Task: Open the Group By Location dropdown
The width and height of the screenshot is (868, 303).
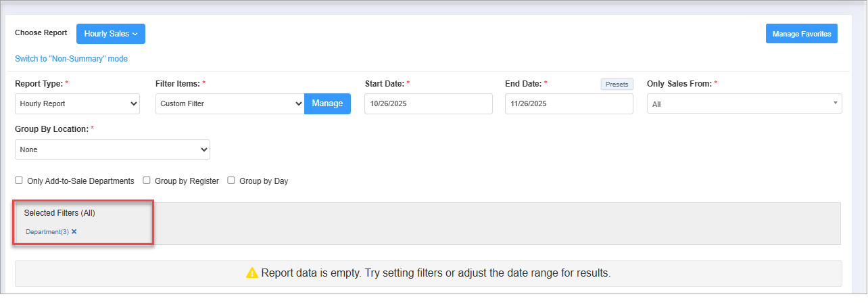Action: tap(112, 149)
